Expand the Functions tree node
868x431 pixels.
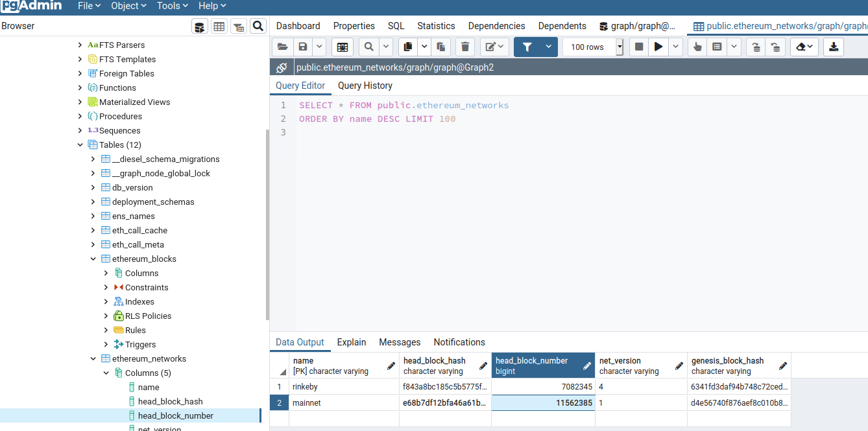pos(80,87)
